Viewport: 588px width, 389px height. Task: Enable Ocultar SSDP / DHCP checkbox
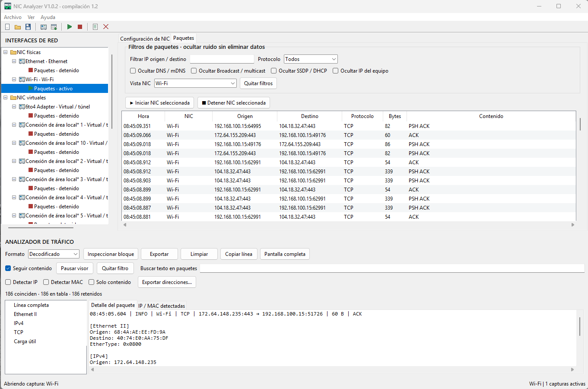(274, 71)
